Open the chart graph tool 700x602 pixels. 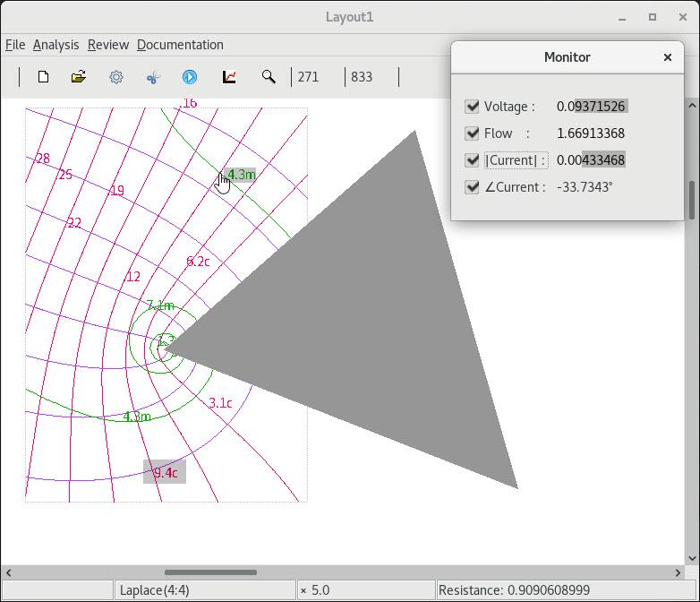pos(229,77)
